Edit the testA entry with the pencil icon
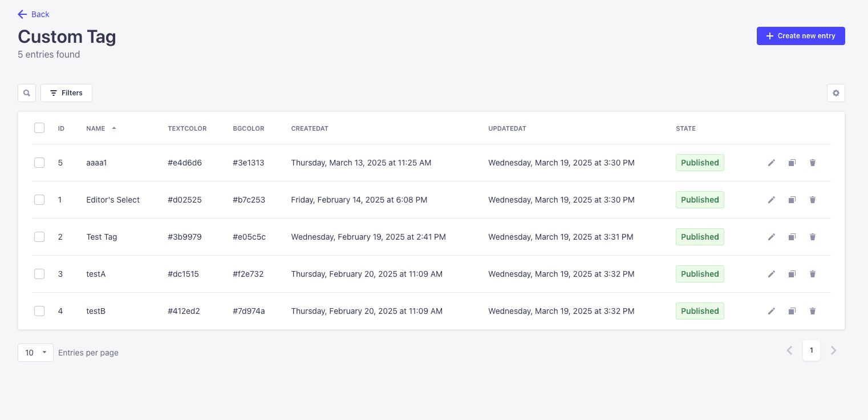Image resolution: width=868 pixels, height=420 pixels. tap(772, 274)
